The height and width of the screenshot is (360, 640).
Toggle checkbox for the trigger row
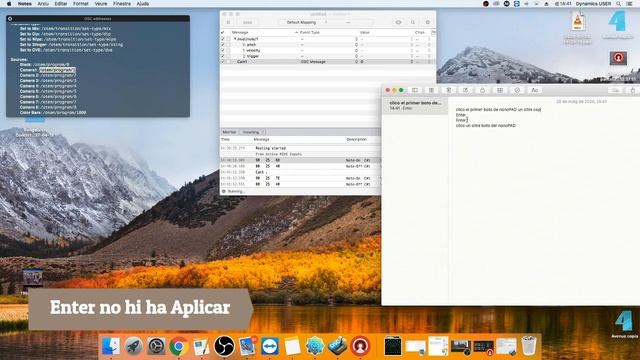pos(223,56)
